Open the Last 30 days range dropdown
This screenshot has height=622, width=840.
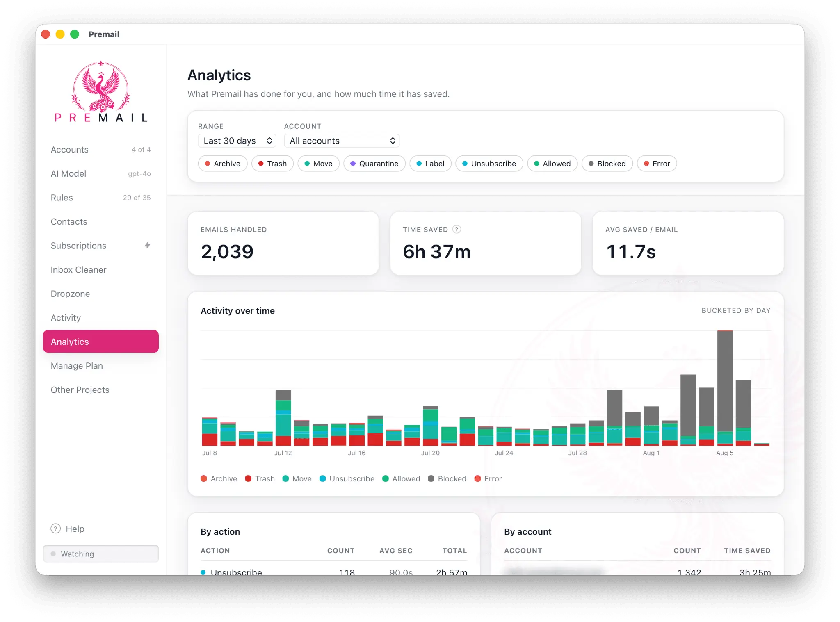(237, 141)
